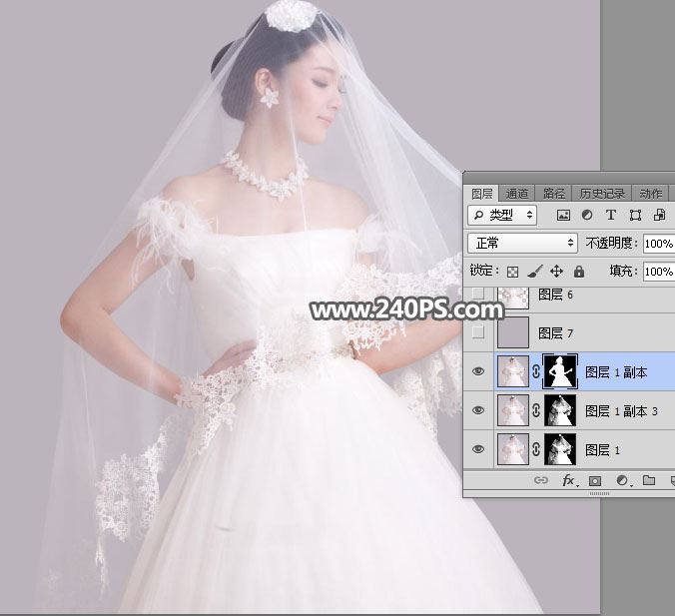
Task: Hide layer 图层 1 with eye icon
Action: pos(478,449)
